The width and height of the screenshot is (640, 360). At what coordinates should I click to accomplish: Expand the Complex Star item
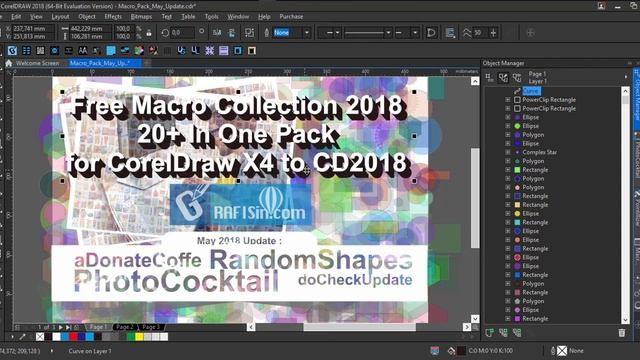tap(508, 152)
